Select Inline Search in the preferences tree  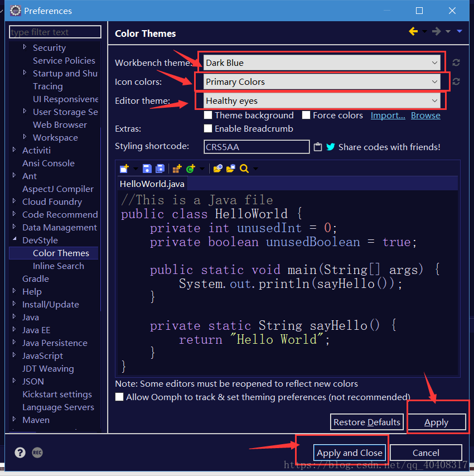coord(58,266)
